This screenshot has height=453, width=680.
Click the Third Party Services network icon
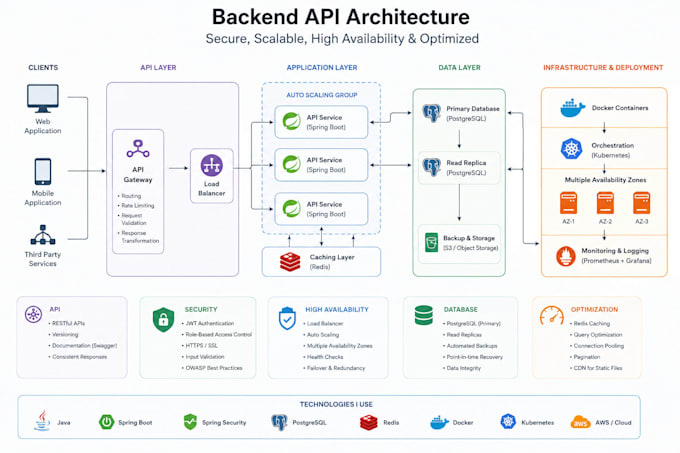[42, 235]
